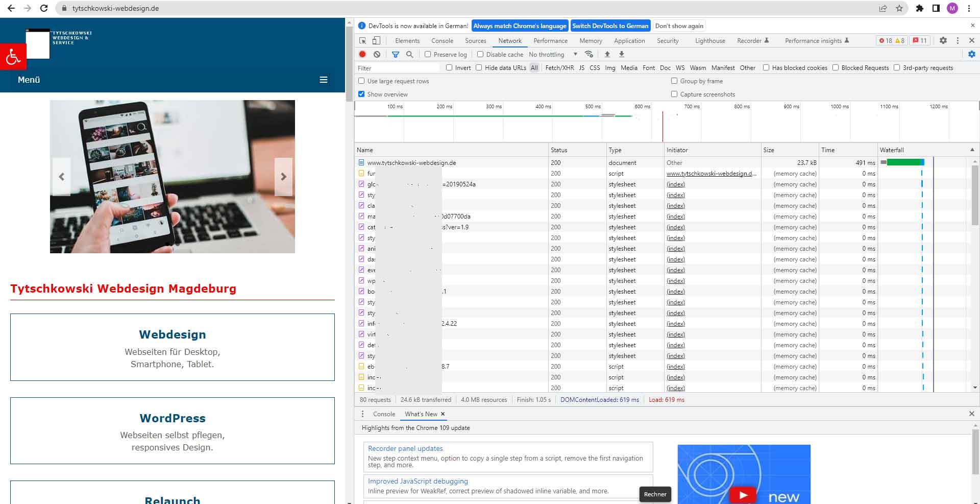Viewport: 980px width, 504px height.
Task: Tick the Hide data URLs checkbox
Action: [x=479, y=67]
